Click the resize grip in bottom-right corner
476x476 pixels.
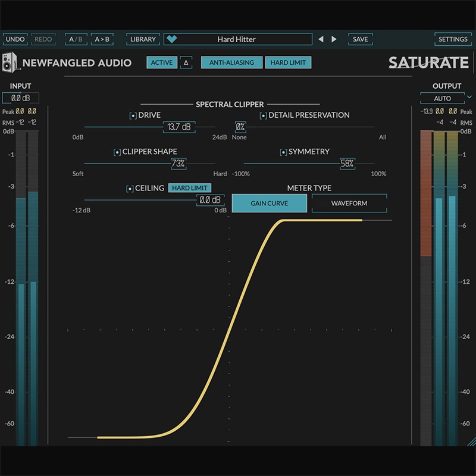pyautogui.click(x=471, y=441)
